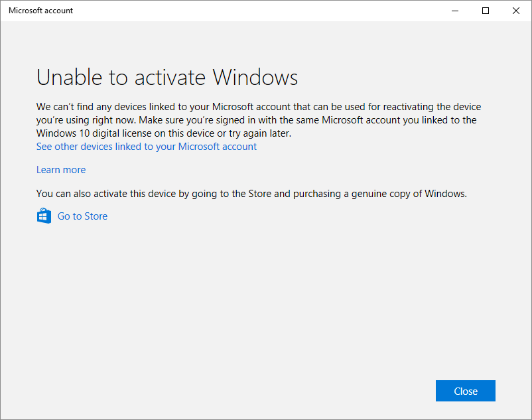Click the paragraph beginning We can't find any devices
532x420 pixels.
click(259, 120)
